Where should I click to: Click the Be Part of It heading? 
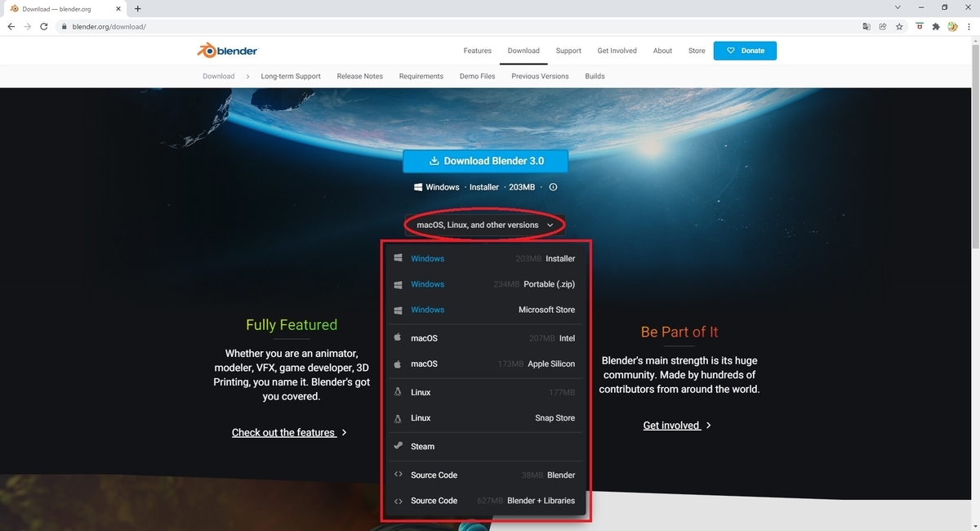click(x=679, y=332)
